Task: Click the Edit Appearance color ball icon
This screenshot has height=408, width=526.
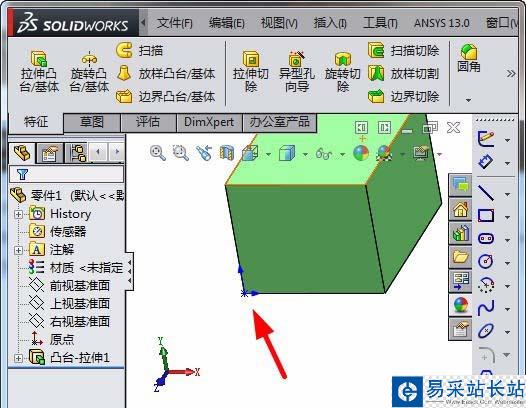Action: (361, 153)
